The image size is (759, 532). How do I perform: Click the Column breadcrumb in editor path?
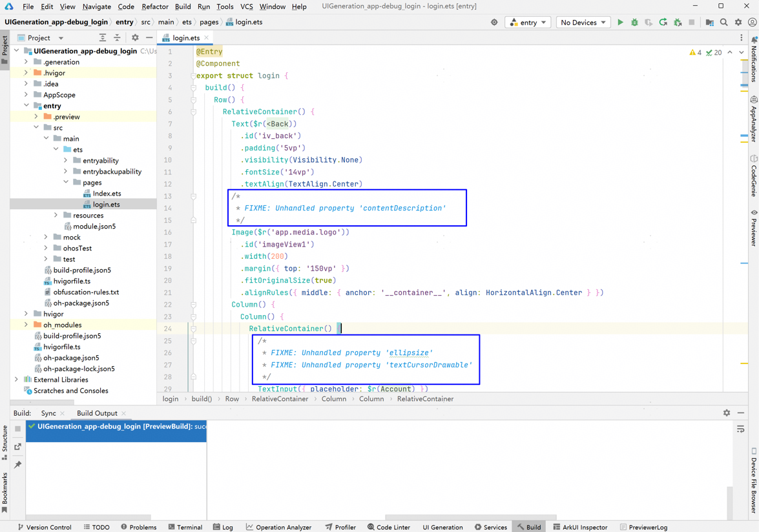pos(333,399)
